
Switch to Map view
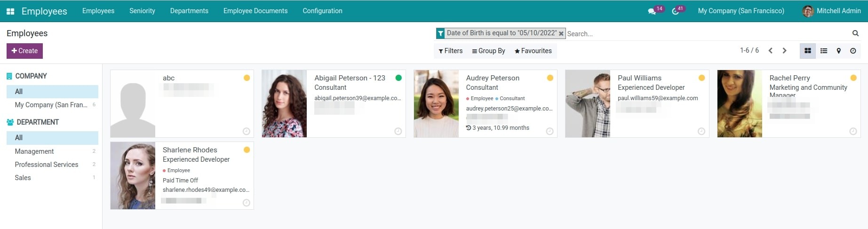(838, 51)
